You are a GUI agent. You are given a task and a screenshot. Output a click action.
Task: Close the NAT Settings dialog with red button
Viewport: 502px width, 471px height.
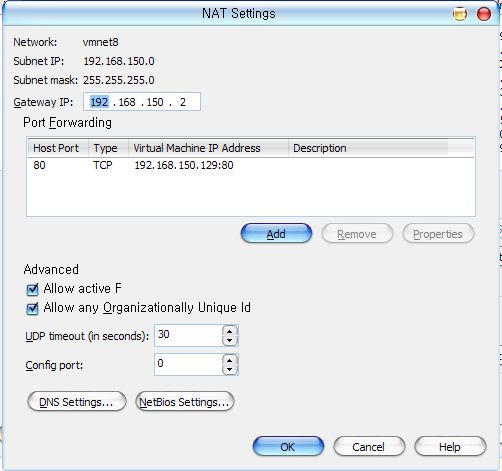click(x=484, y=14)
